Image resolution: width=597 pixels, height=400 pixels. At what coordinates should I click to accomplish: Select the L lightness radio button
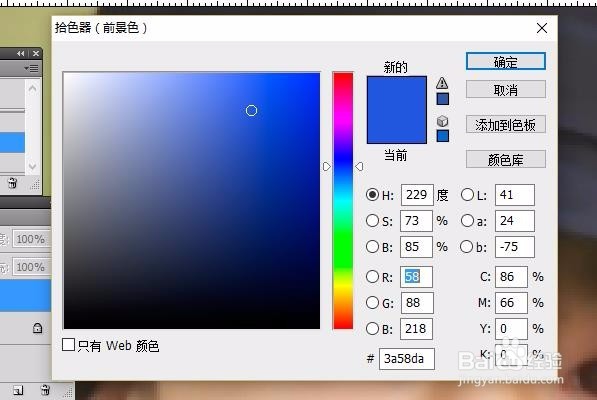(x=467, y=195)
